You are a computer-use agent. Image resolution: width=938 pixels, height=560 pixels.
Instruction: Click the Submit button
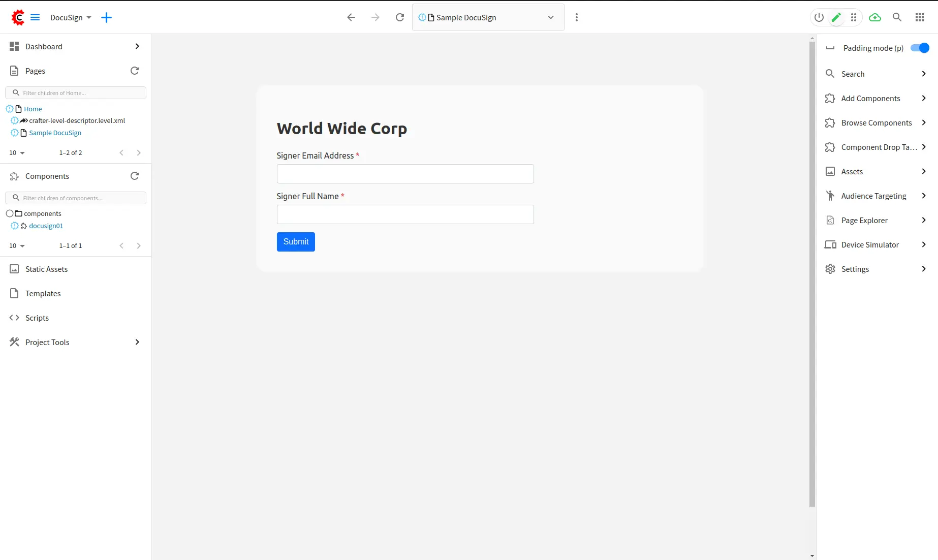click(x=296, y=242)
